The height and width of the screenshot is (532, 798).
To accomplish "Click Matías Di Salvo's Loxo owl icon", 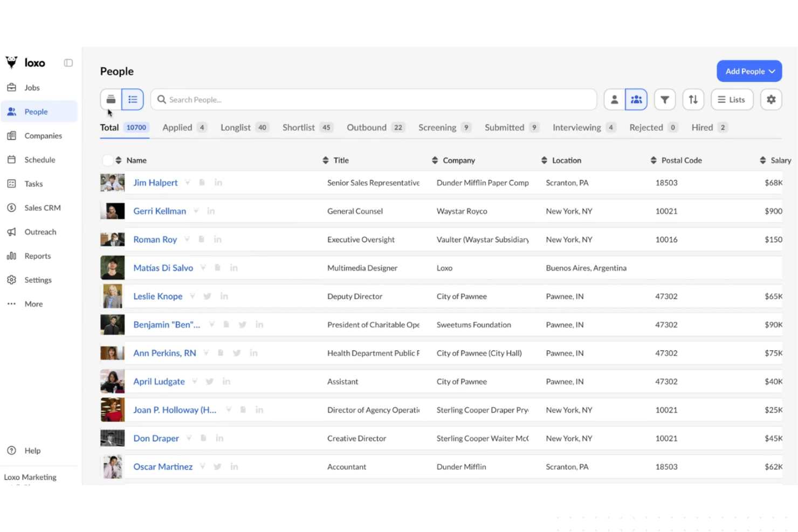I will 203,268.
